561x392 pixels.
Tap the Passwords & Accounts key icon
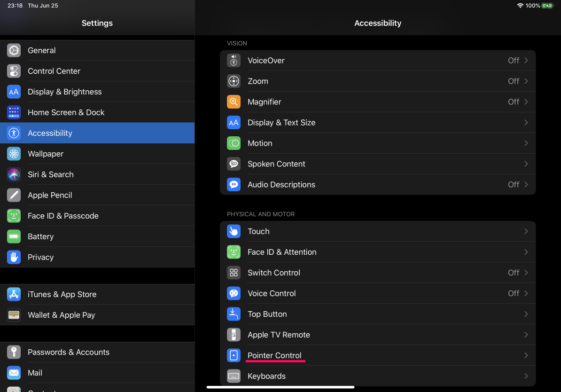point(14,352)
